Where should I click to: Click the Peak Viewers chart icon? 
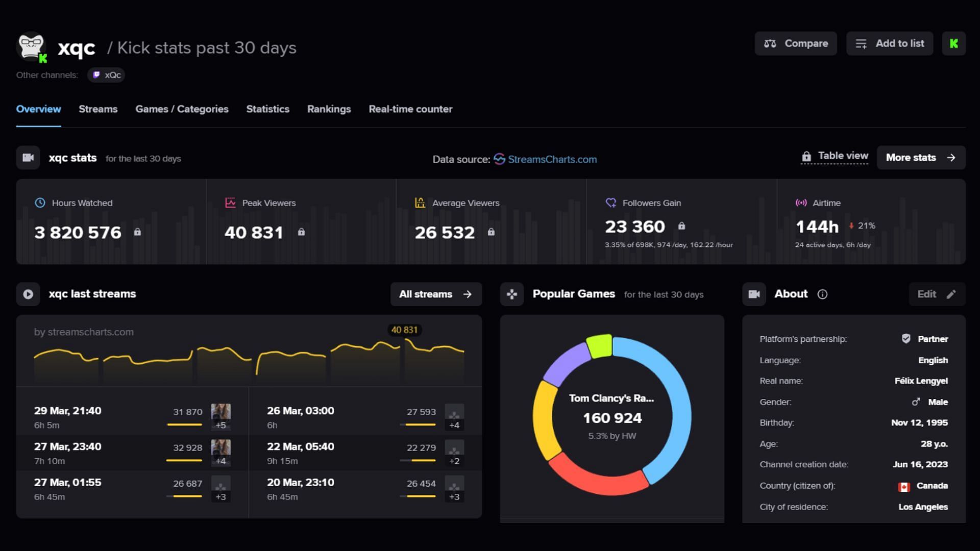coord(230,203)
